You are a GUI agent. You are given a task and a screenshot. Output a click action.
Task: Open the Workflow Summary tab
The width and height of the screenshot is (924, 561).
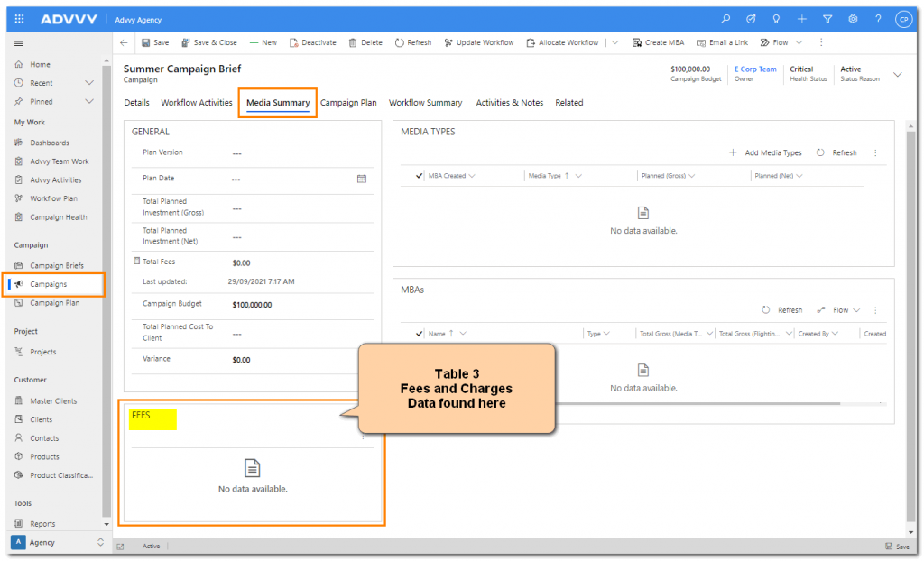(x=425, y=103)
